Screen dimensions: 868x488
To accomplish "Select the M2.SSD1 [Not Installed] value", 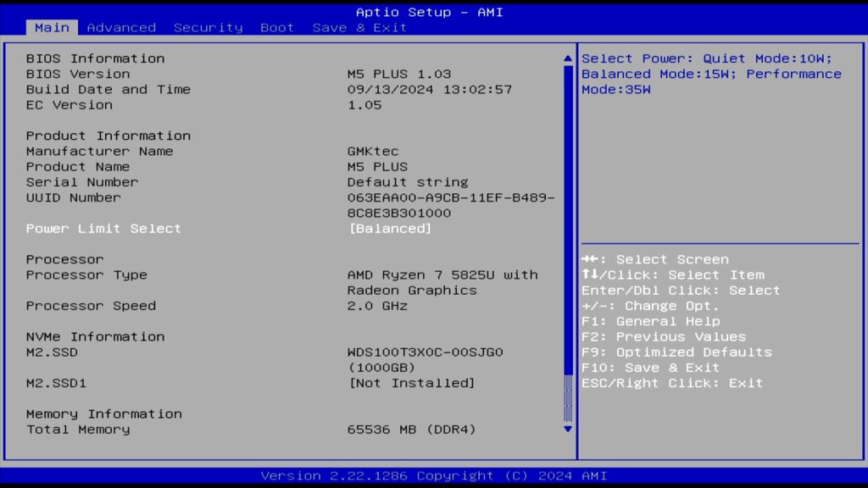I will pyautogui.click(x=412, y=383).
